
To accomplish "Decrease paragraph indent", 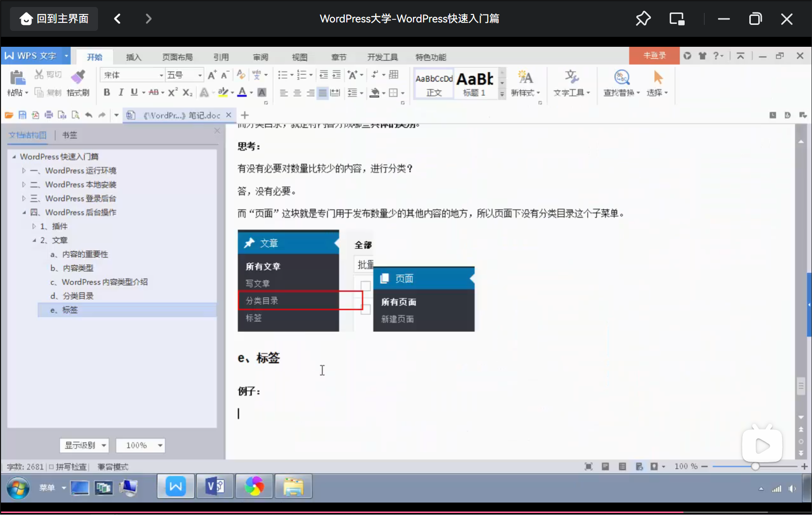I will [x=323, y=75].
